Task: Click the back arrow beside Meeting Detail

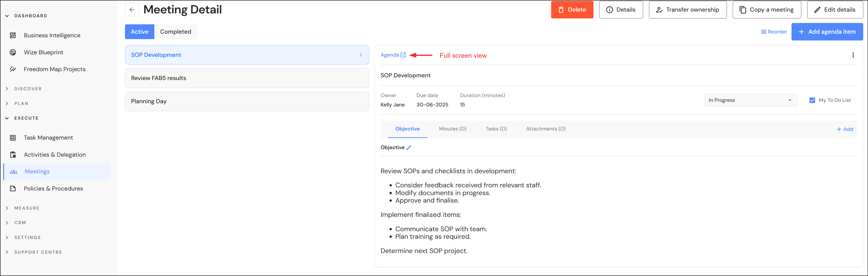Action: click(x=132, y=10)
